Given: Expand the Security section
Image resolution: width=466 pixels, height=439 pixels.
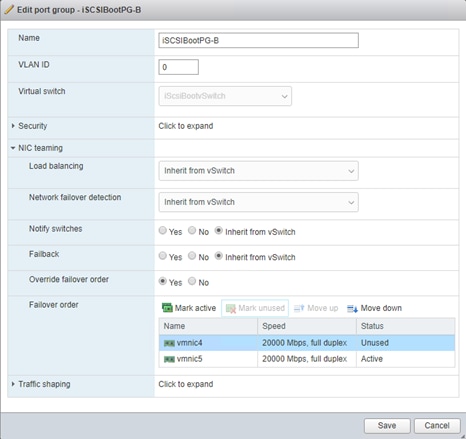Looking at the screenshot, I should (13, 126).
